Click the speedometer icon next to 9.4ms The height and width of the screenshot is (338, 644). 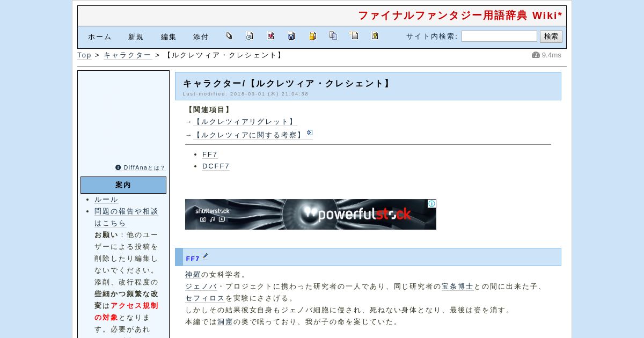click(536, 55)
